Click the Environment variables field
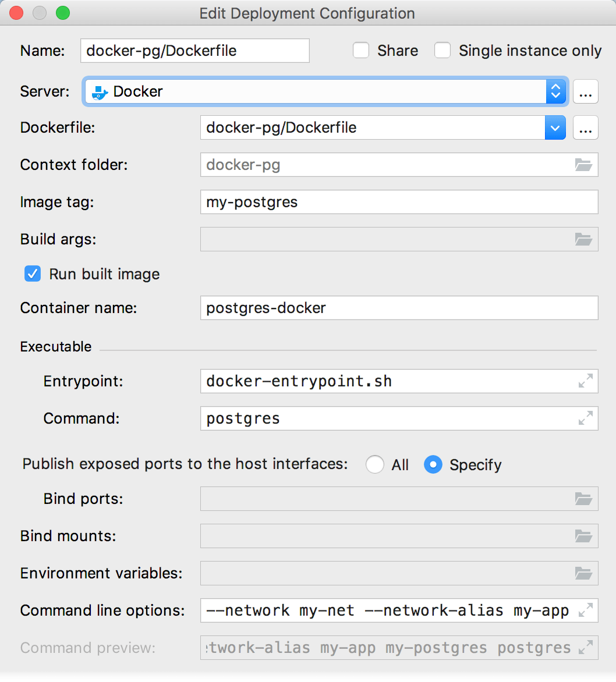 point(399,573)
